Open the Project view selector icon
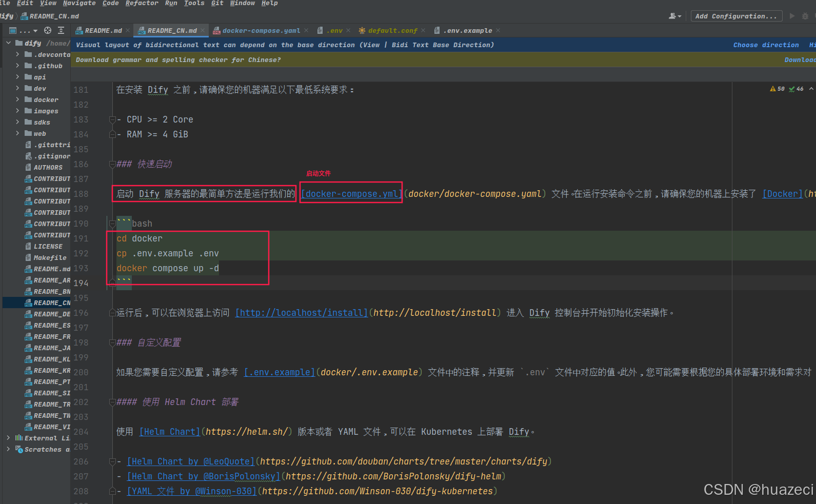Screen dimensions: 816x504 [13, 31]
